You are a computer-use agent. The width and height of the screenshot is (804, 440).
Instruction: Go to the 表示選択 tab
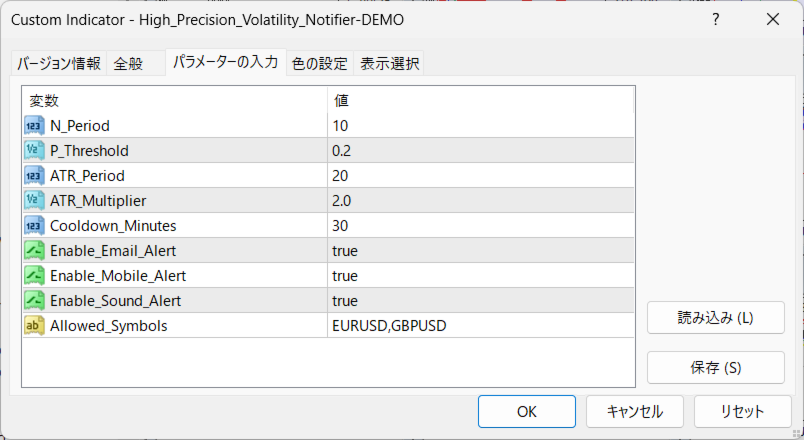point(390,64)
